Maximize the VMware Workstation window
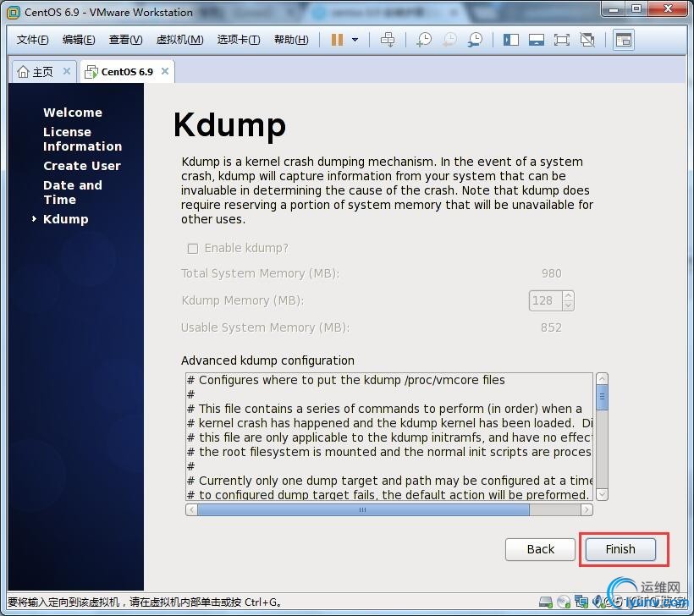This screenshot has width=694, height=616. (x=636, y=8)
